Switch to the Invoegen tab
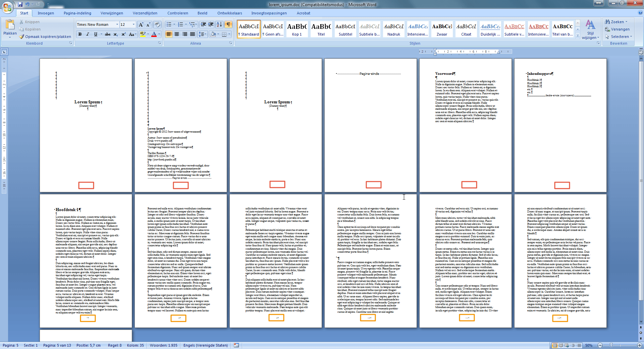Screen dimensions: 644x349 point(46,13)
